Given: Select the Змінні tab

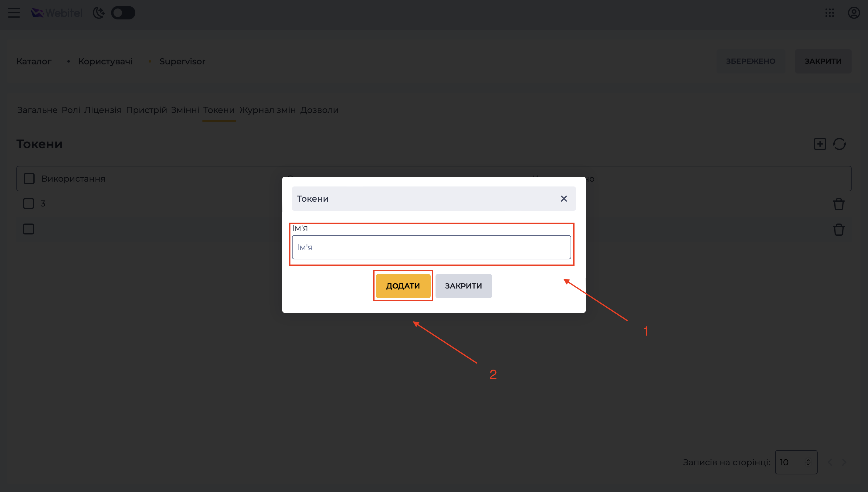Looking at the screenshot, I should [x=185, y=110].
